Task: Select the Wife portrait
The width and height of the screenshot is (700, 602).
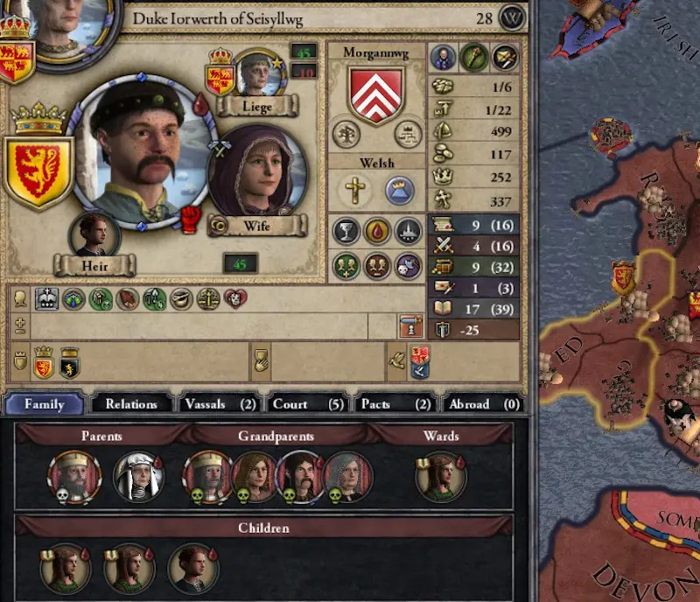Action: pyautogui.click(x=258, y=171)
